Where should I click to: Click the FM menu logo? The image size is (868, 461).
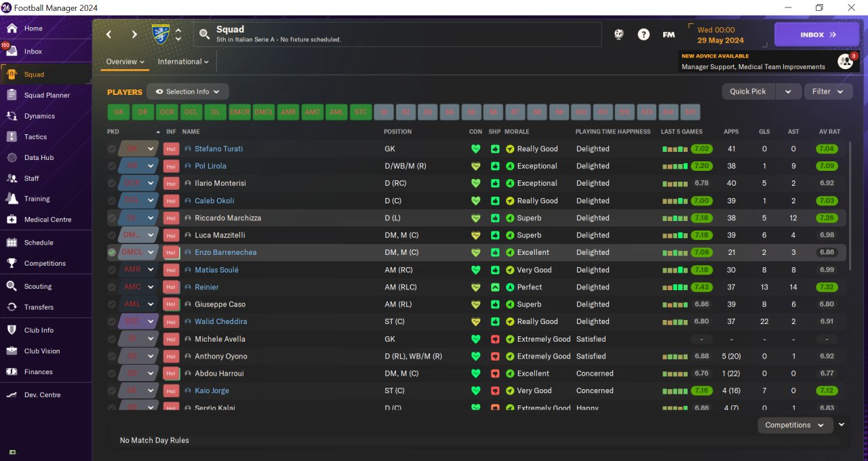(x=669, y=35)
